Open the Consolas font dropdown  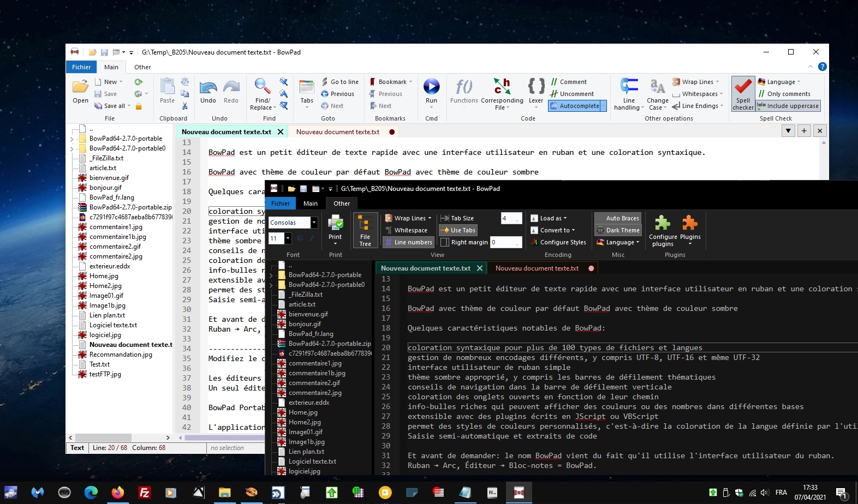click(x=314, y=222)
